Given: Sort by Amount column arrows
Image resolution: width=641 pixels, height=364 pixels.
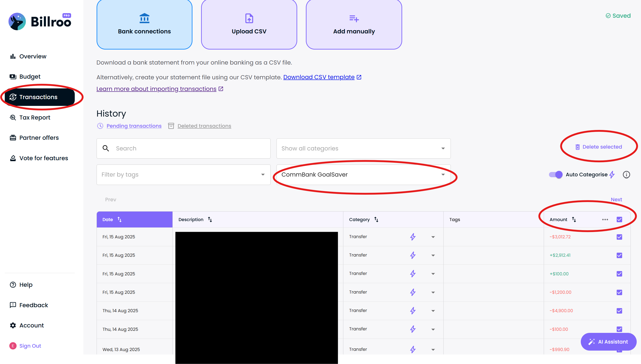Looking at the screenshot, I should (x=574, y=219).
